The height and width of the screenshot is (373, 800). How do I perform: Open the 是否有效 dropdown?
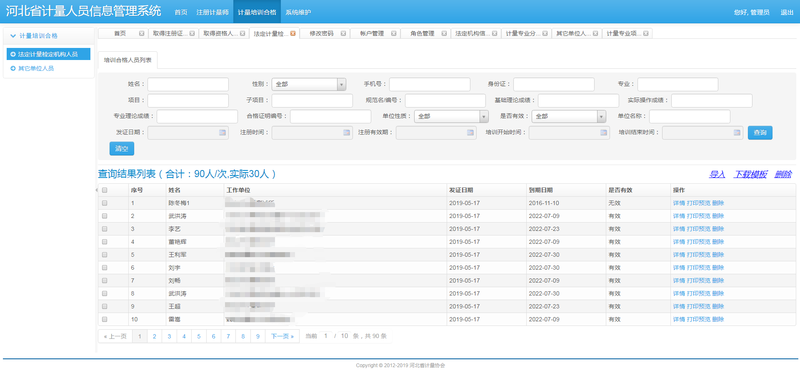[568, 117]
